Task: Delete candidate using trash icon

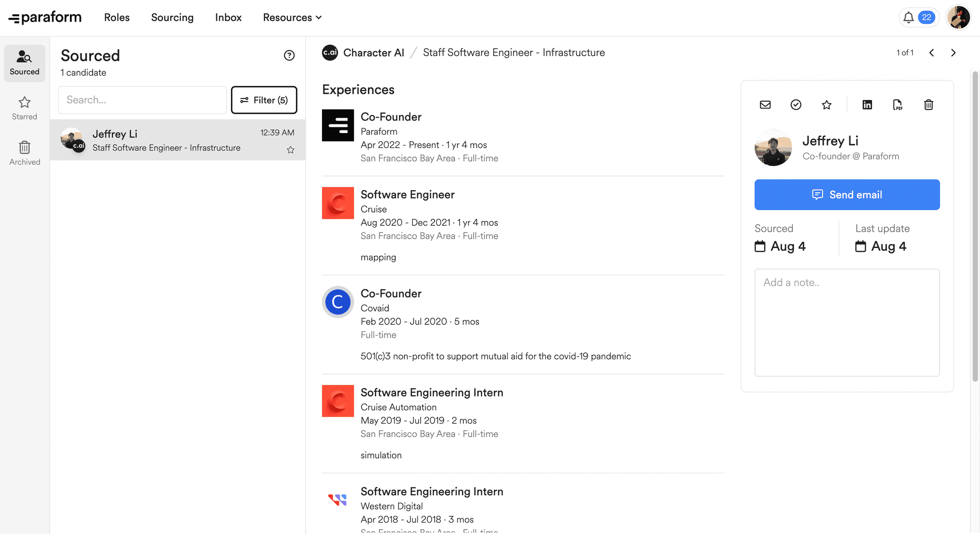Action: click(x=928, y=105)
